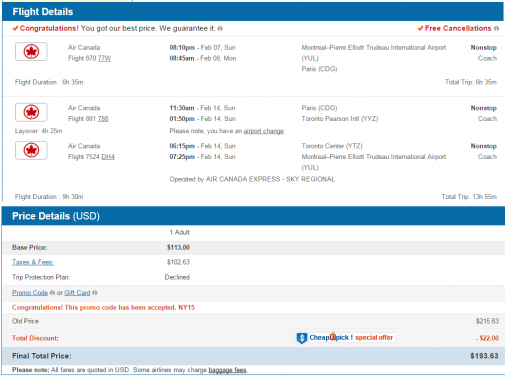
Task: Click the Promo Code link
Action: [x=30, y=293]
